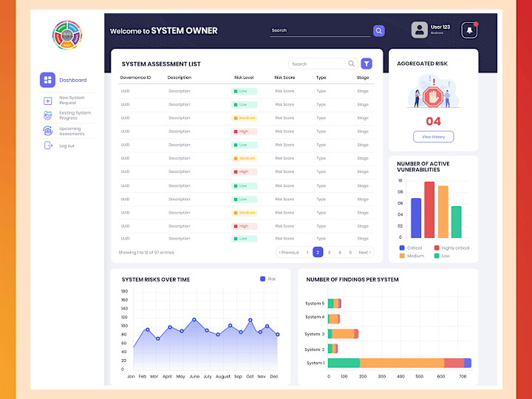The width and height of the screenshot is (532, 399).
Task: Click the User 123 avatar icon
Action: click(x=420, y=30)
